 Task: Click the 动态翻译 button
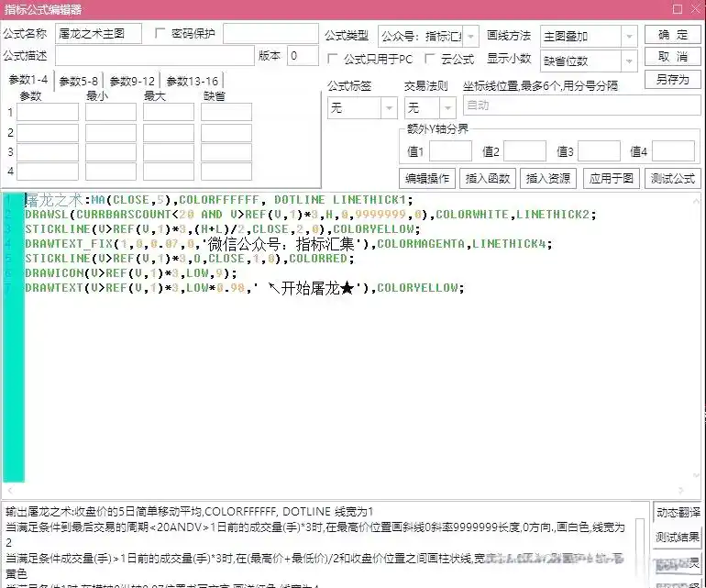click(x=678, y=512)
